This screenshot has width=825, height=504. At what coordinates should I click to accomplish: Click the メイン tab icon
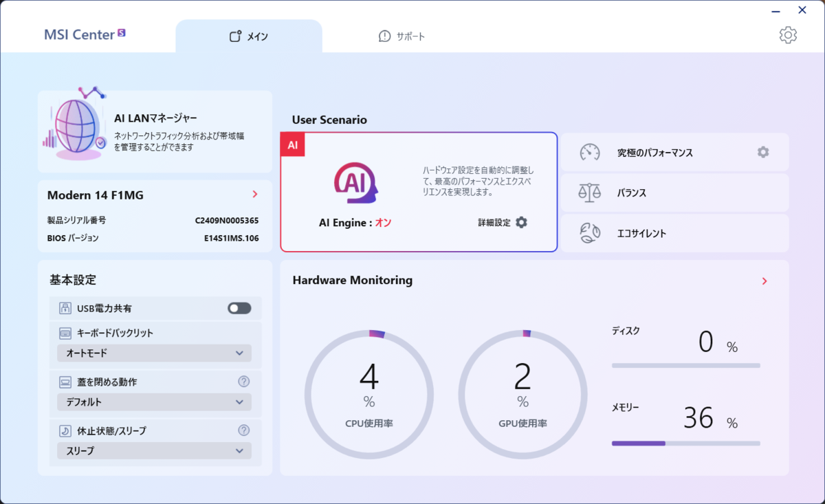pyautogui.click(x=235, y=36)
